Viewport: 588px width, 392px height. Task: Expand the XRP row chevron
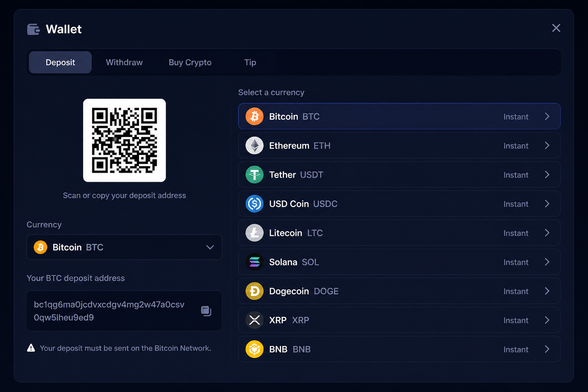point(547,320)
